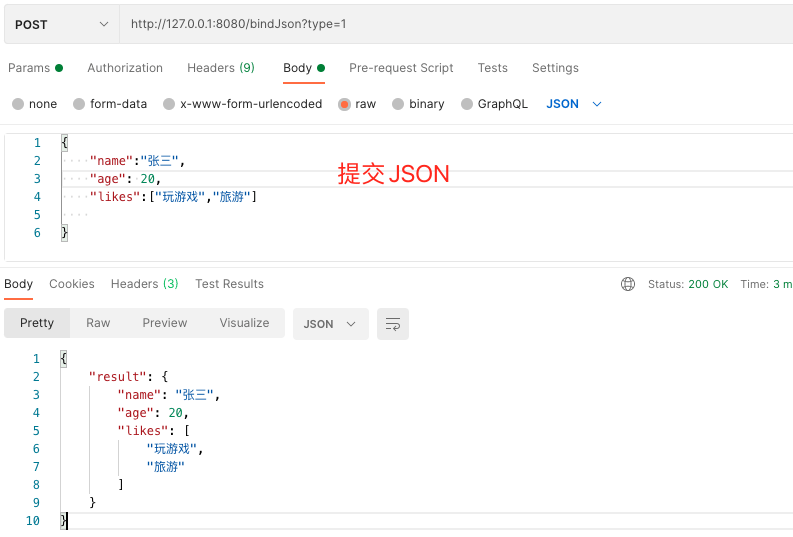Open the POST method dropdown
The image size is (793, 537).
[61, 24]
